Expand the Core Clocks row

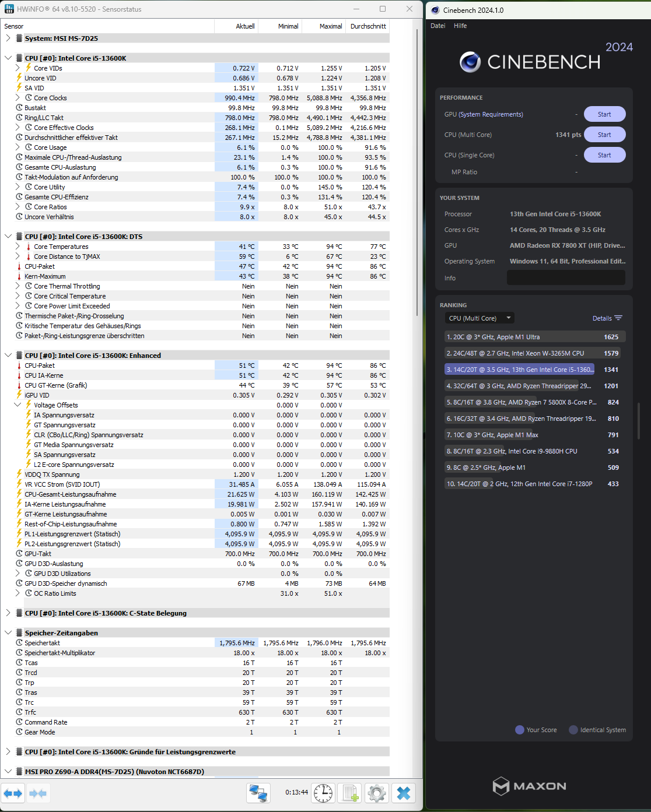[17, 97]
